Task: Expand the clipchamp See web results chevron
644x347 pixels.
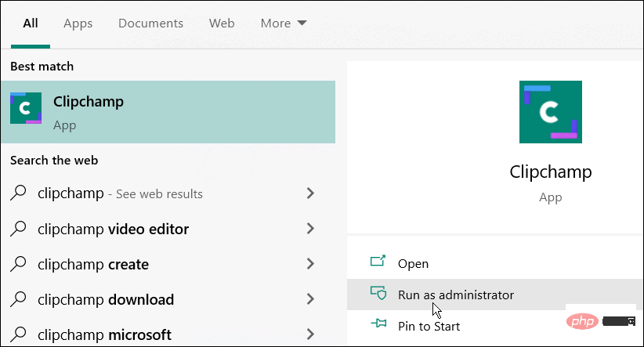Action: pyautogui.click(x=310, y=193)
